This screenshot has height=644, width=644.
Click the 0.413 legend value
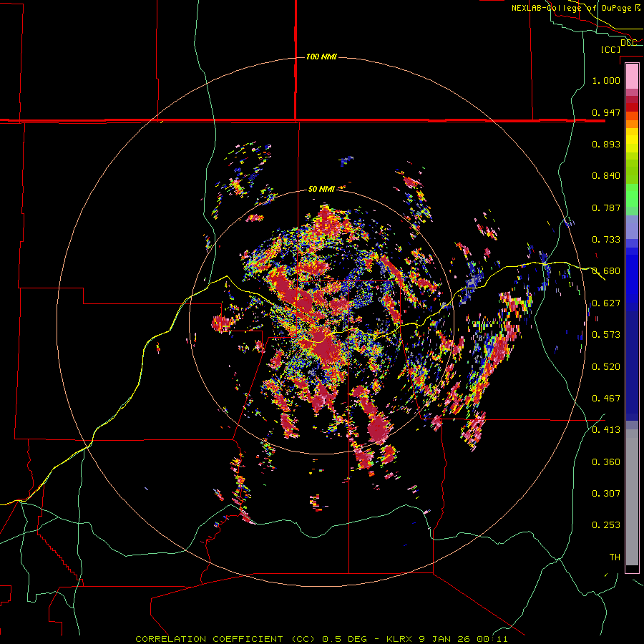coord(606,430)
